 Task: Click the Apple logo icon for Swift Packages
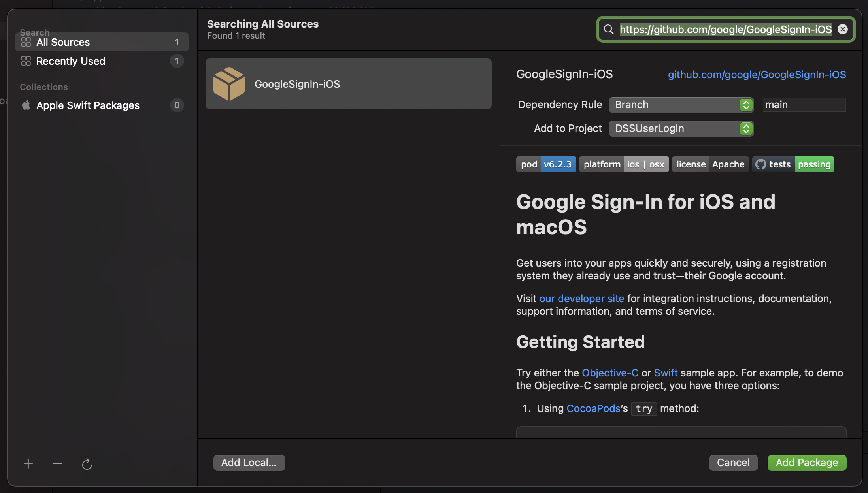click(x=26, y=105)
